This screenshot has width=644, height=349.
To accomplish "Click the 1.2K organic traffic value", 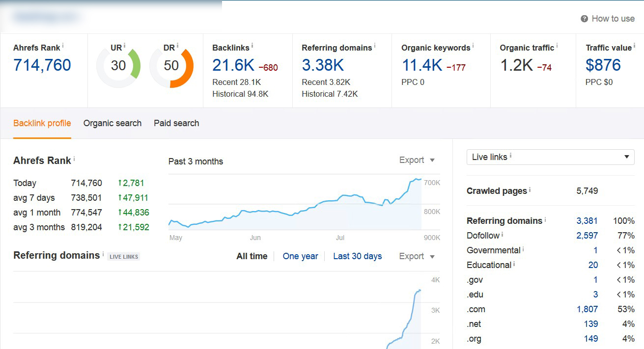I will (x=516, y=65).
